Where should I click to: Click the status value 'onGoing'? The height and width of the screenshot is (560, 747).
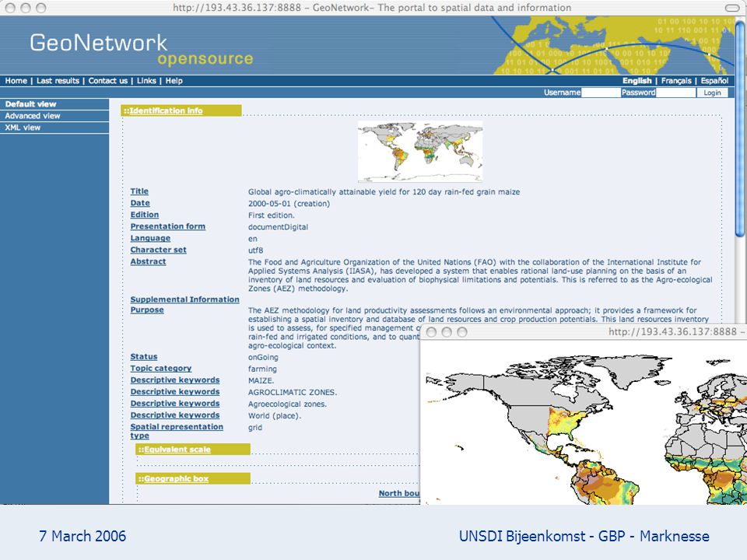click(x=263, y=357)
